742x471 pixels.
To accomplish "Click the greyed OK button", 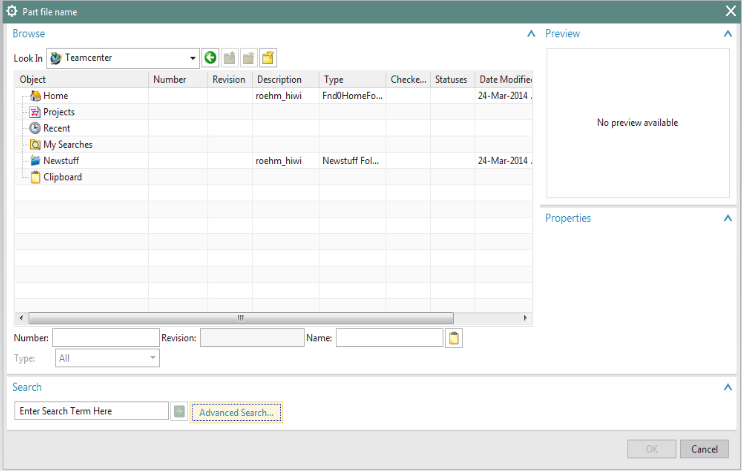I will pos(652,449).
